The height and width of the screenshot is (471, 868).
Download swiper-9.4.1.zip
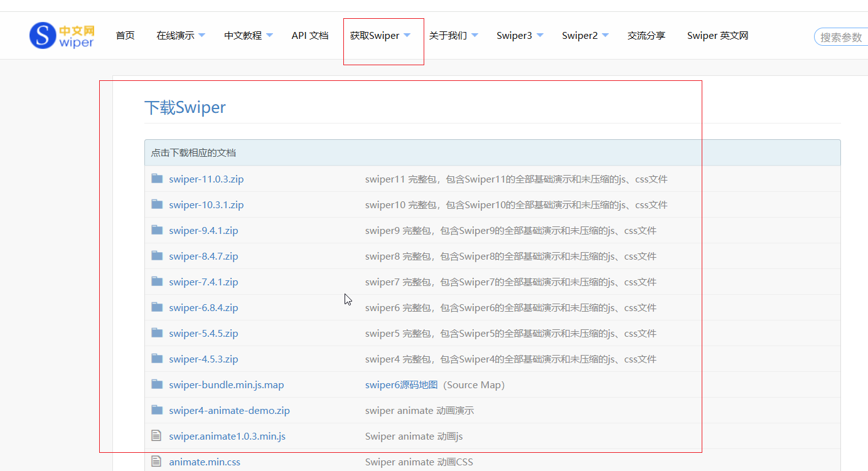pos(203,231)
